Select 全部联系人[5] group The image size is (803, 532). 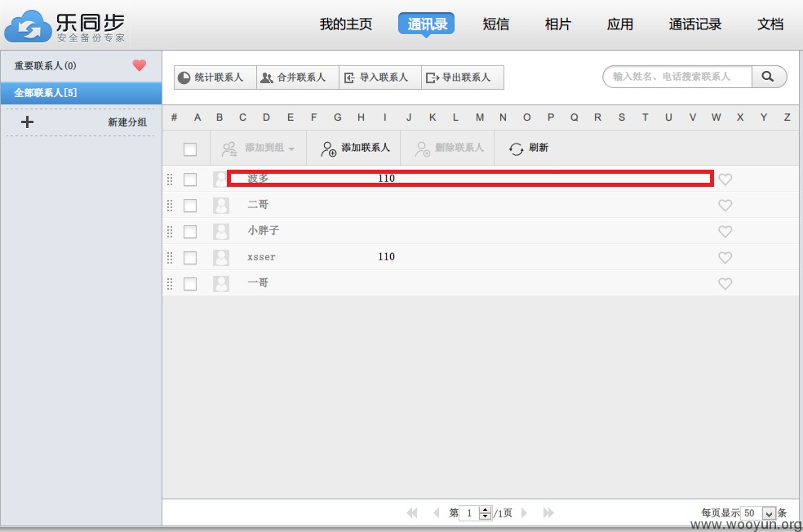pyautogui.click(x=81, y=93)
